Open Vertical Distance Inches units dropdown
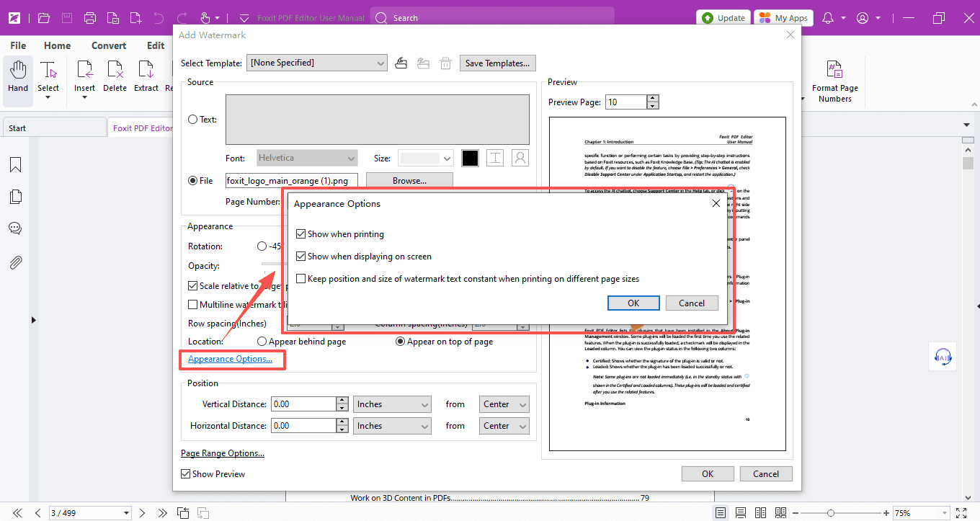This screenshot has height=521, width=980. [392, 404]
